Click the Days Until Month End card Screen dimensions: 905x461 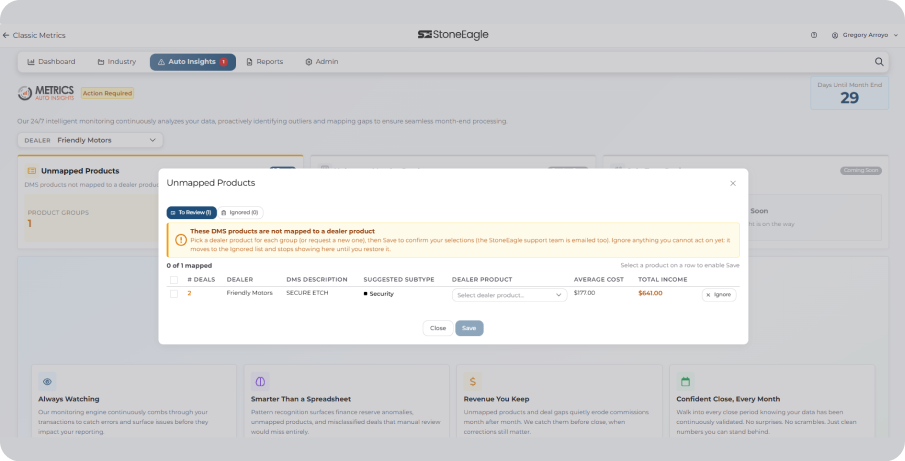[849, 93]
